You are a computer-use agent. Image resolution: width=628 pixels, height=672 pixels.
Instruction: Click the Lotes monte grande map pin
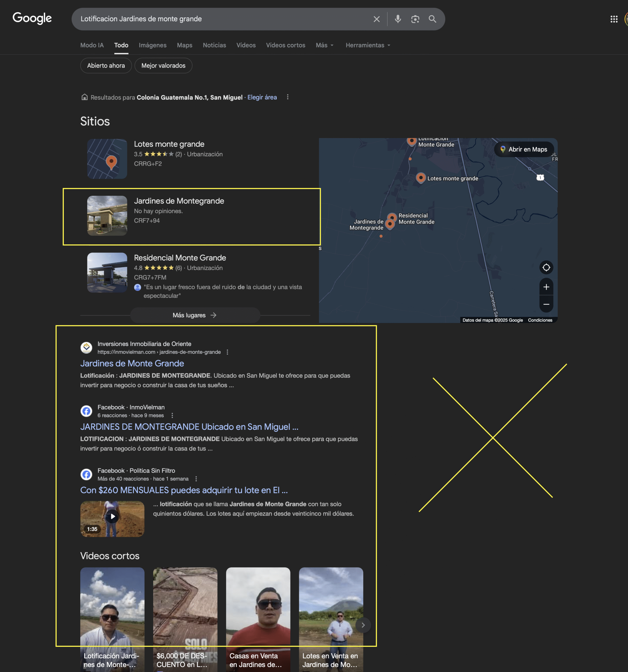coord(421,178)
